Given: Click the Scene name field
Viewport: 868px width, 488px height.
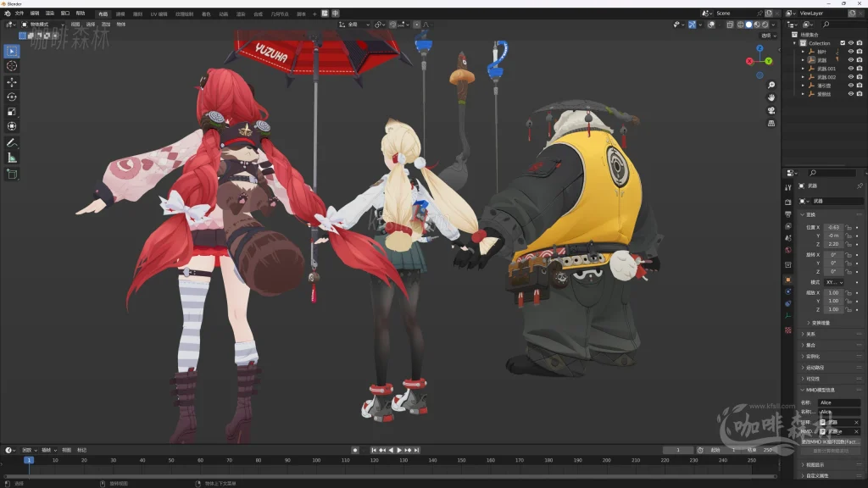Looking at the screenshot, I should (x=735, y=14).
